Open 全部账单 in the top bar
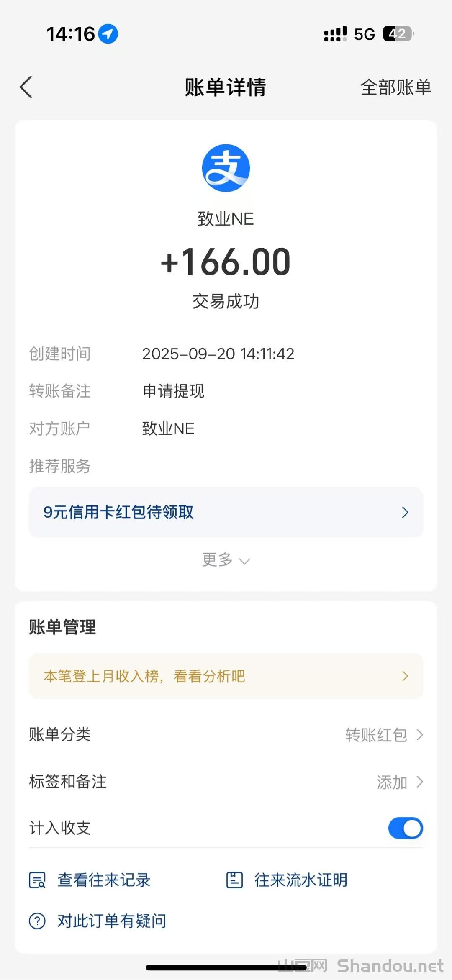Viewport: 452px width, 980px height. 395,87
